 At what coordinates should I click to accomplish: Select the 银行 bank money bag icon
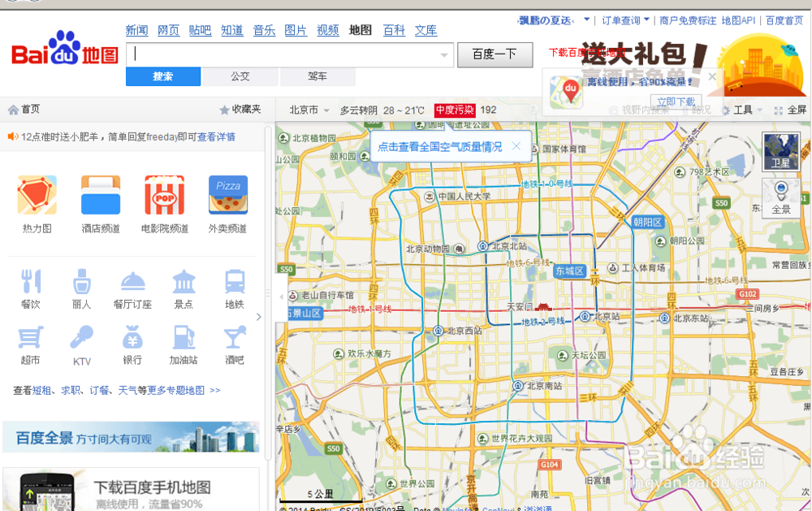[132, 338]
